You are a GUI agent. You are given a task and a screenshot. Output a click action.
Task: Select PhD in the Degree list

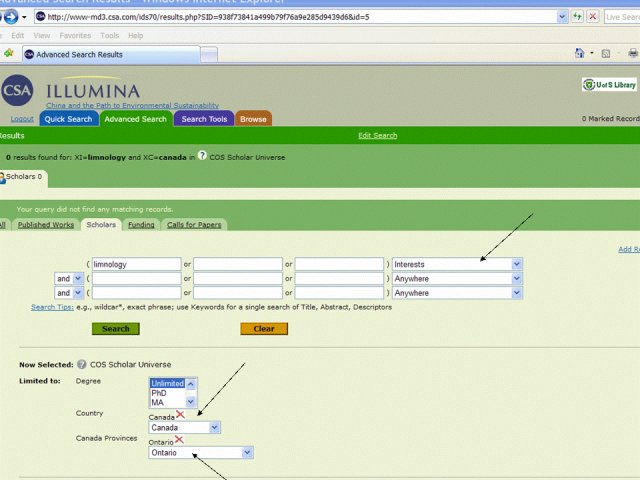167,393
